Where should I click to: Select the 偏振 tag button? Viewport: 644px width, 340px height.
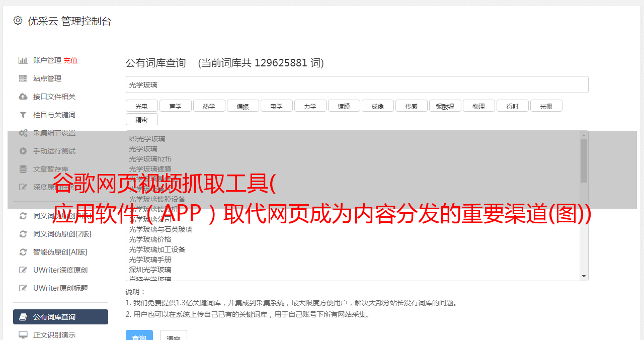point(243,106)
